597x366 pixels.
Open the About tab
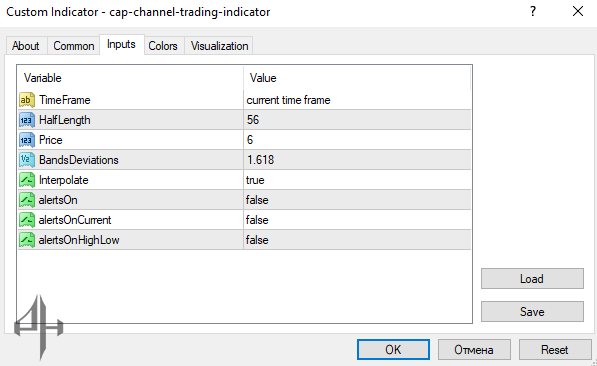coord(26,46)
